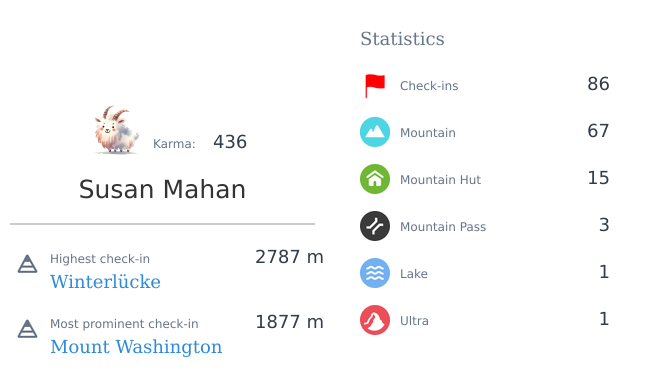Viewport: 650px width, 385px height.
Task: Open the Mount Washington link
Action: point(136,347)
